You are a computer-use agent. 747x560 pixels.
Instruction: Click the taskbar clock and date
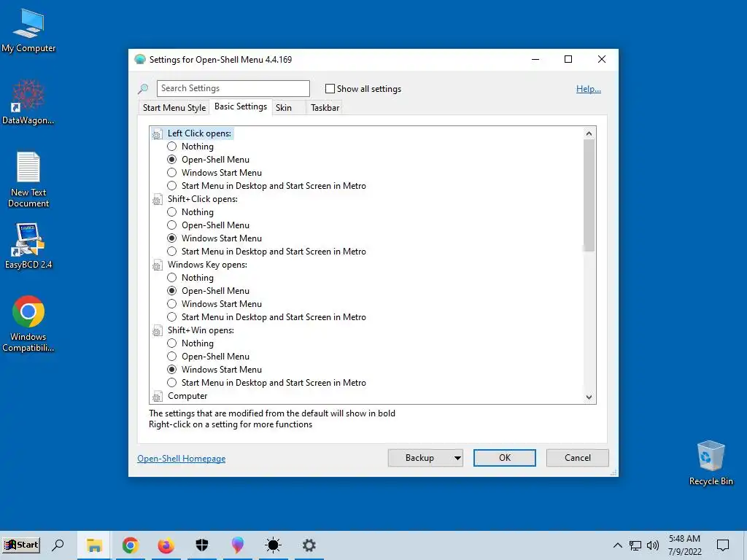click(684, 545)
